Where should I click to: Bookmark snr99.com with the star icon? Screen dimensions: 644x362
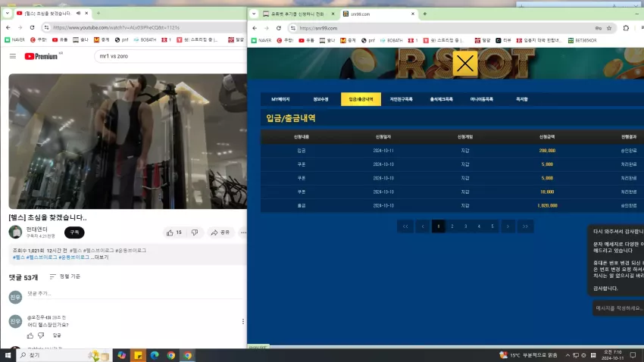coord(609,28)
